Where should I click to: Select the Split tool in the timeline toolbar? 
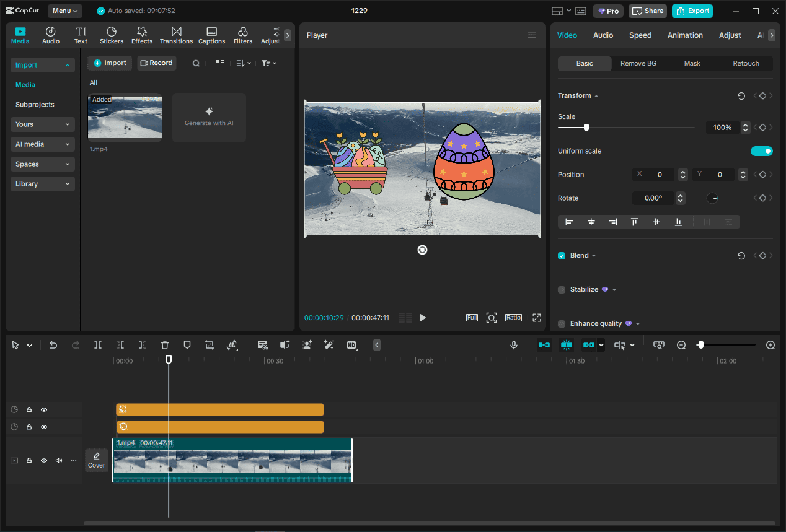pos(98,345)
